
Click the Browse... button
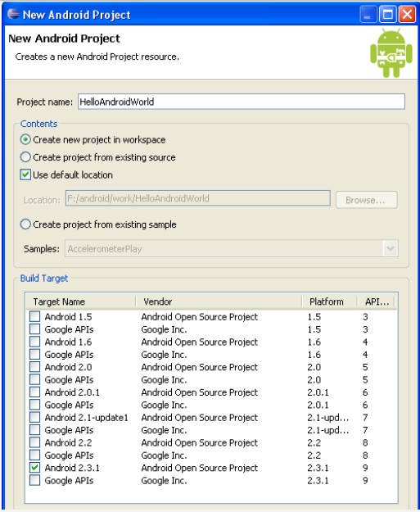[x=366, y=200]
